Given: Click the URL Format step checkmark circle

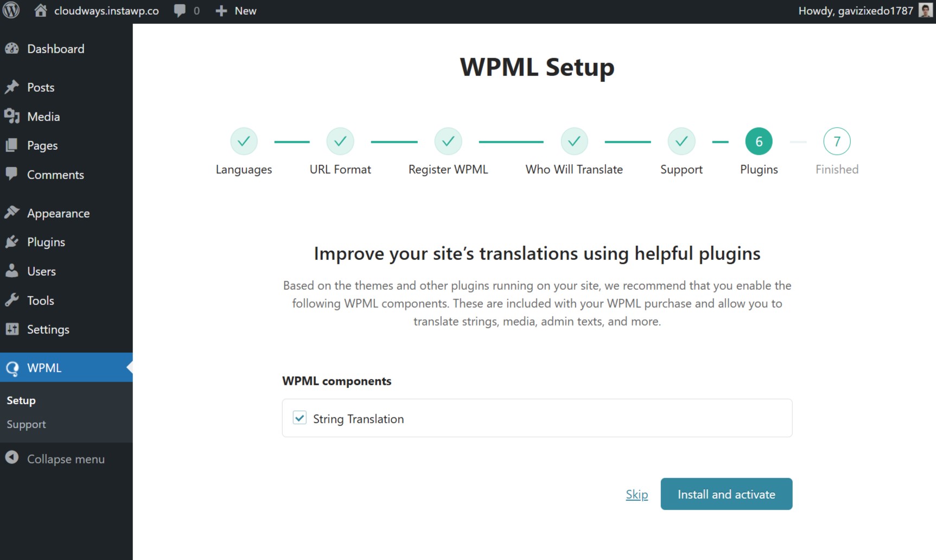Looking at the screenshot, I should click(x=340, y=142).
